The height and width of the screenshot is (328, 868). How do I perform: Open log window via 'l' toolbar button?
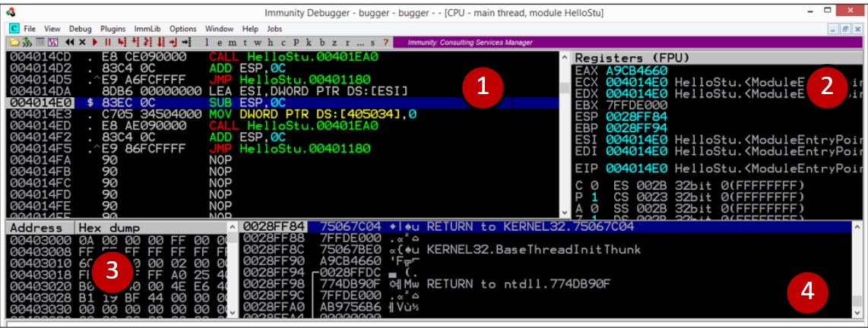[x=207, y=43]
